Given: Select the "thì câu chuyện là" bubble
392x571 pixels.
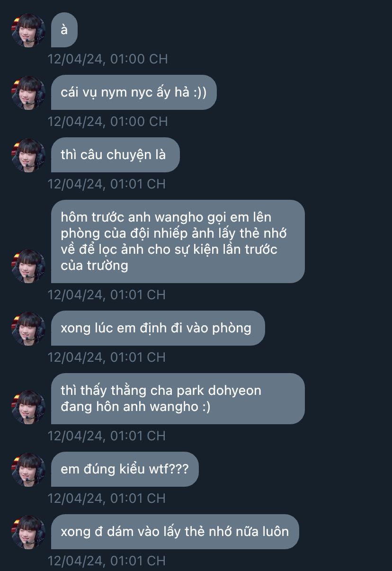Looking at the screenshot, I should [116, 155].
